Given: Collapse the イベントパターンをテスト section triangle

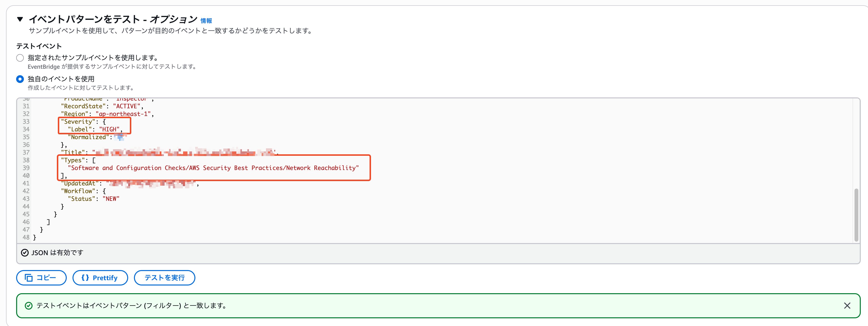Looking at the screenshot, I should coord(20,19).
